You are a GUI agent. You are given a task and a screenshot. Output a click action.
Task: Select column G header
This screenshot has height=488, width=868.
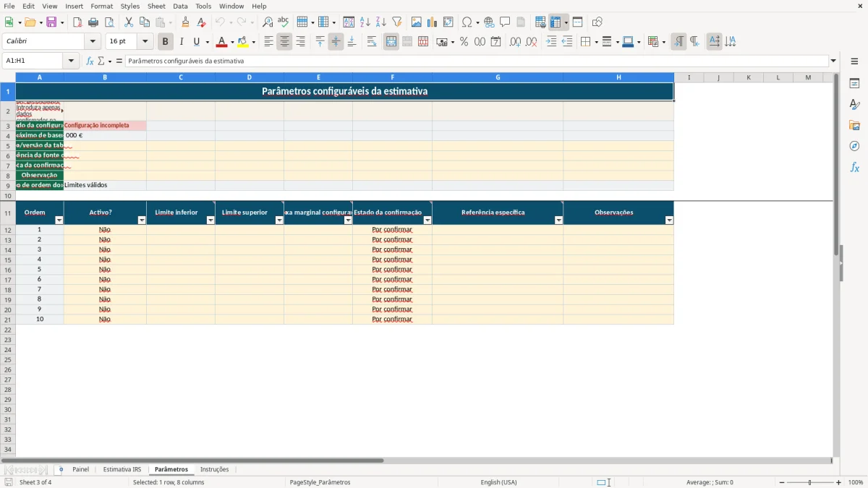pyautogui.click(x=498, y=77)
